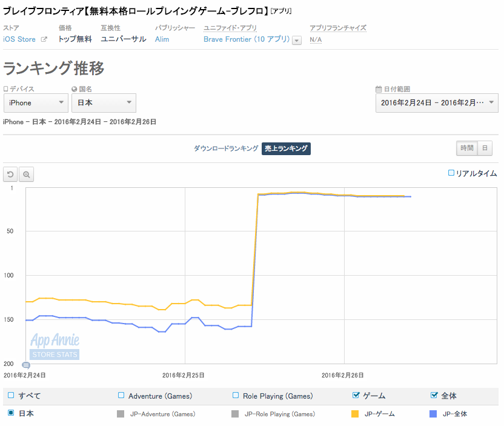The height and width of the screenshot is (426, 504).
Task: Expand the Brave Frontier unified app dropdown arrow
Action: 297,40
